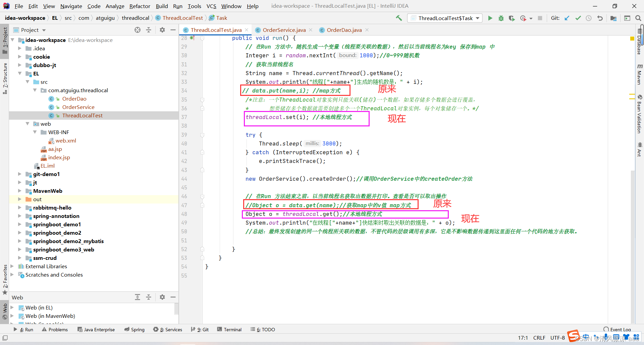Viewport: 644px width, 345px height.
Task: Click the CRLF line separator in status bar
Action: [539, 338]
